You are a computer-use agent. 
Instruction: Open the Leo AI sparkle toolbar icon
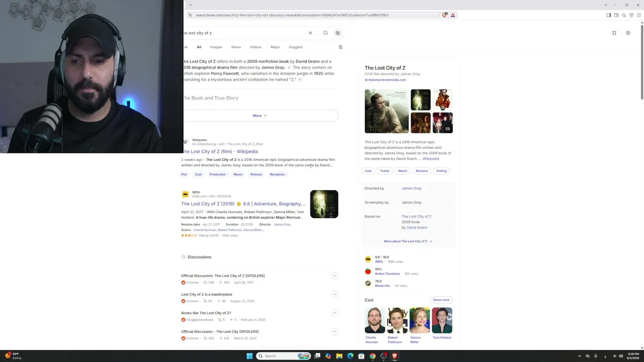[x=624, y=15]
